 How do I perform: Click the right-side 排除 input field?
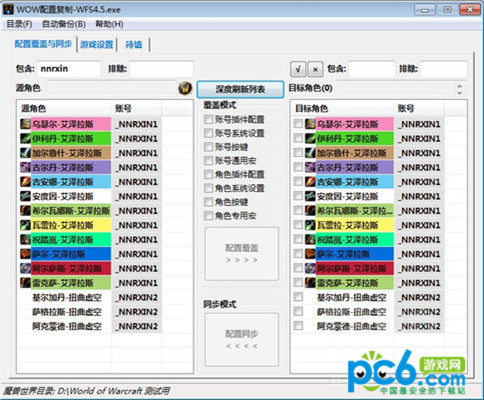[x=444, y=69]
